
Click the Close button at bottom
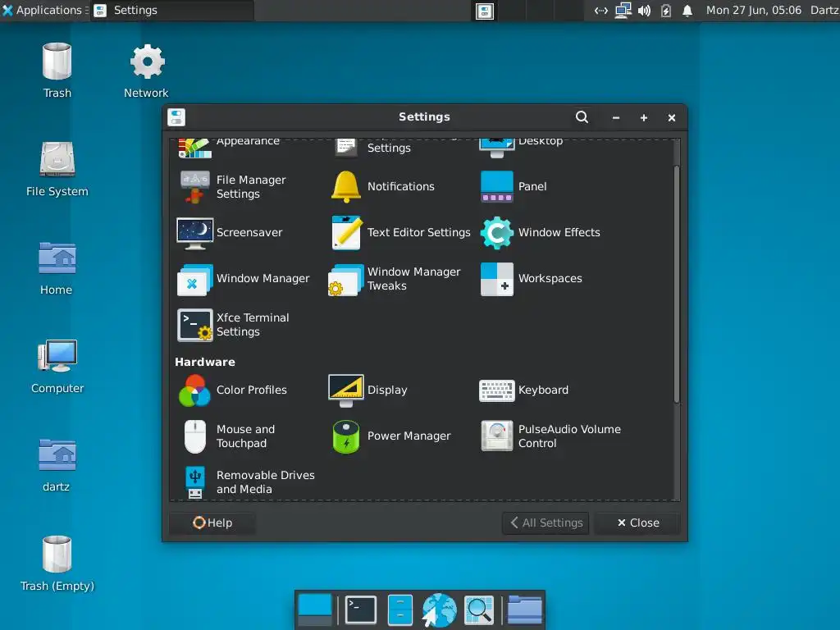click(x=637, y=523)
